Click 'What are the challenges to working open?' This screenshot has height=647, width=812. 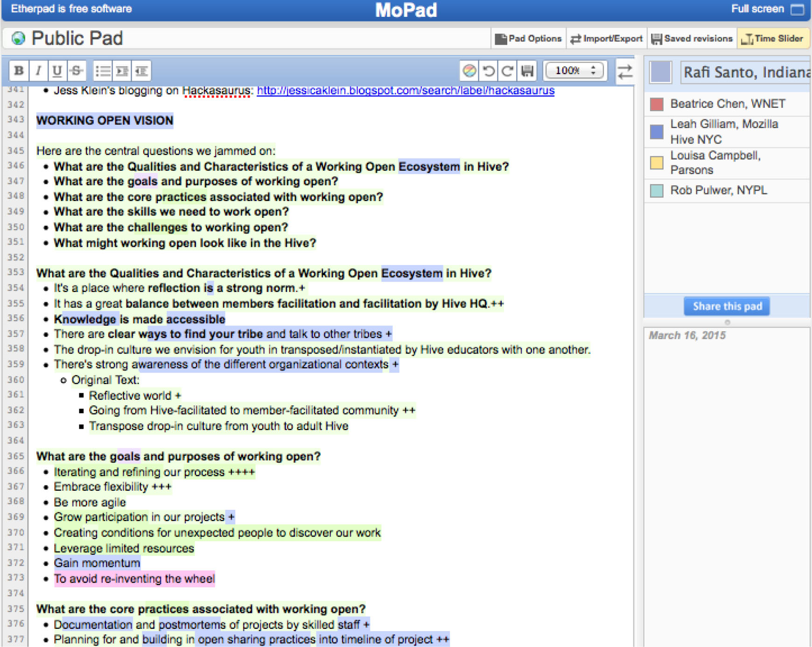[171, 227]
